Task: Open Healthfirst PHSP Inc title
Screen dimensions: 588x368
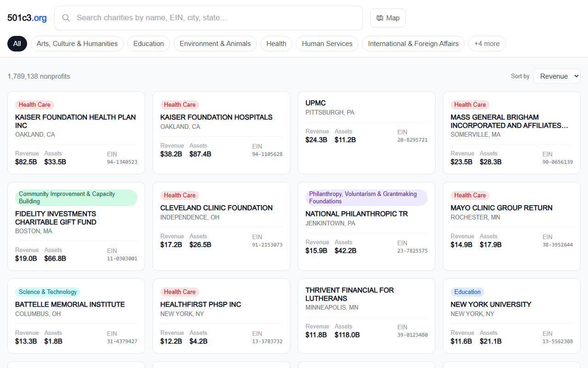Action: 201,305
